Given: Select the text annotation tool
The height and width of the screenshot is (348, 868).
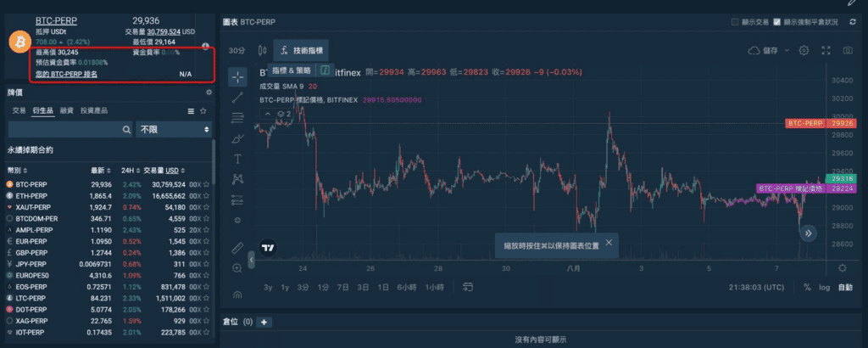Looking at the screenshot, I should tap(237, 159).
